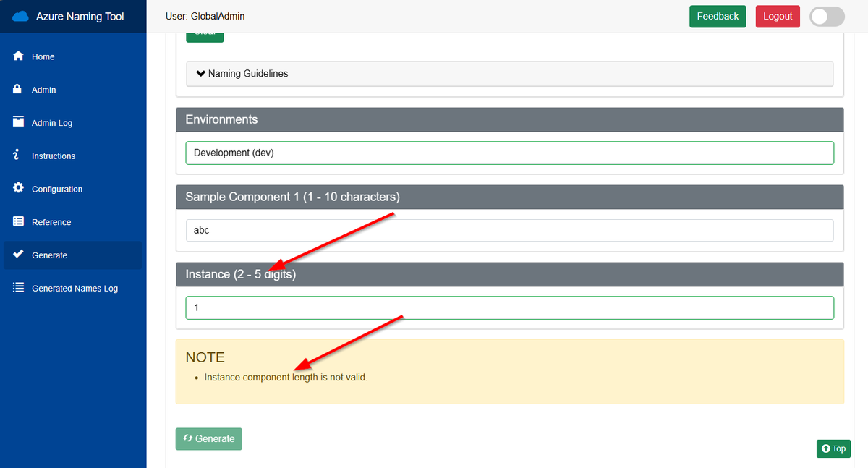Click the Generate checkmark icon
The height and width of the screenshot is (468, 868).
(x=19, y=255)
